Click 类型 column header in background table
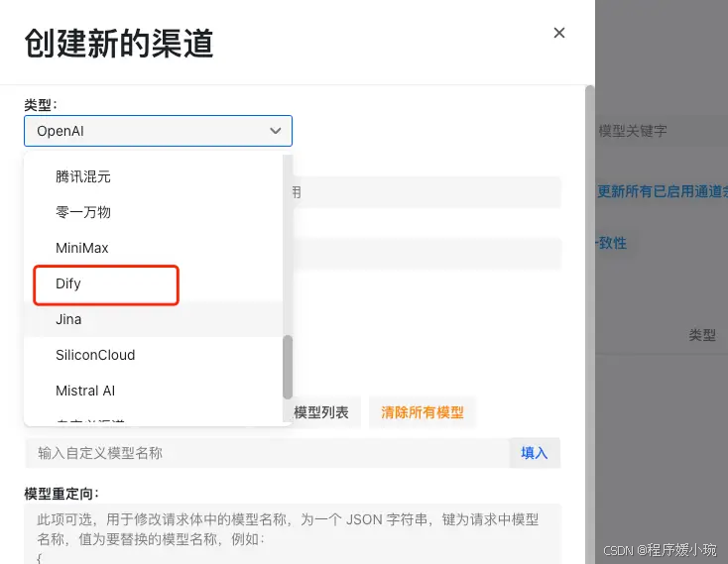 tap(702, 335)
